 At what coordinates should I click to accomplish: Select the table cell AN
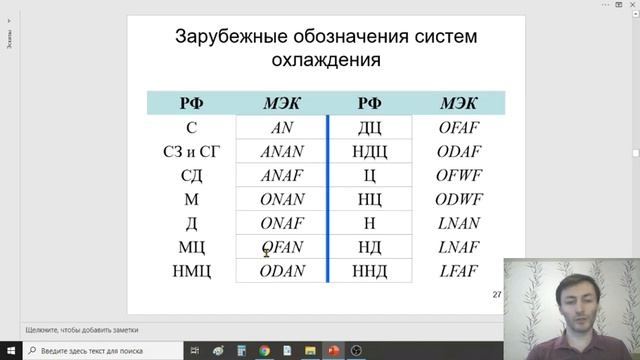(282, 127)
